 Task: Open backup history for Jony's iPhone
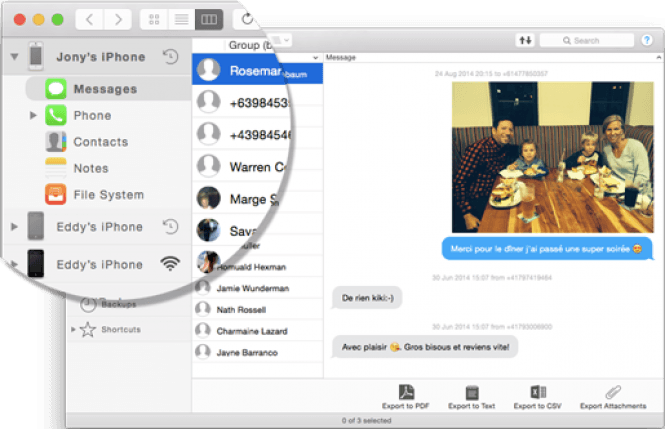pyautogui.click(x=170, y=57)
